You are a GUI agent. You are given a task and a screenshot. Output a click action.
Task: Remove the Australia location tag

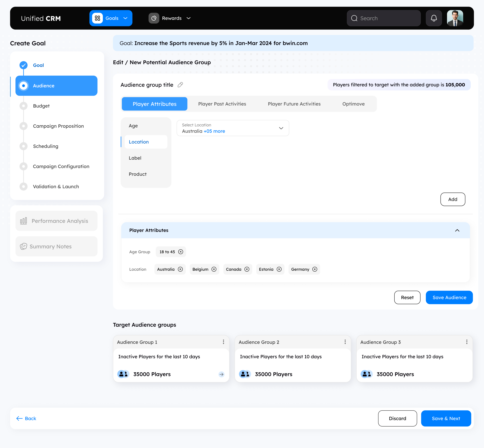(x=180, y=269)
